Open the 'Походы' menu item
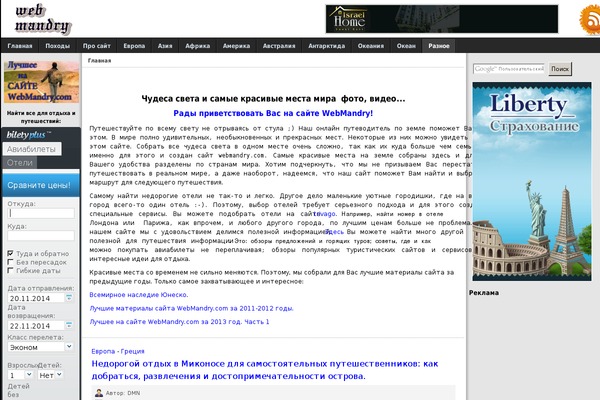The height and width of the screenshot is (400, 600). 58,46
